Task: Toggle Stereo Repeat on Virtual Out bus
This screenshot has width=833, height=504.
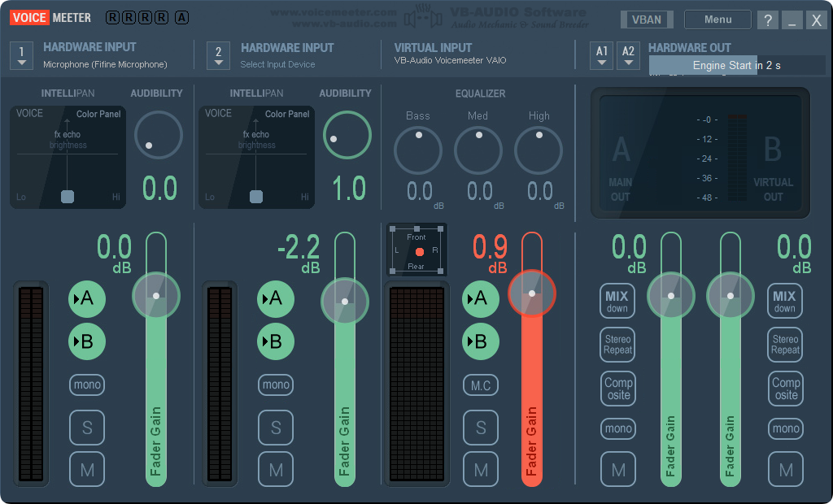Action: pos(785,345)
